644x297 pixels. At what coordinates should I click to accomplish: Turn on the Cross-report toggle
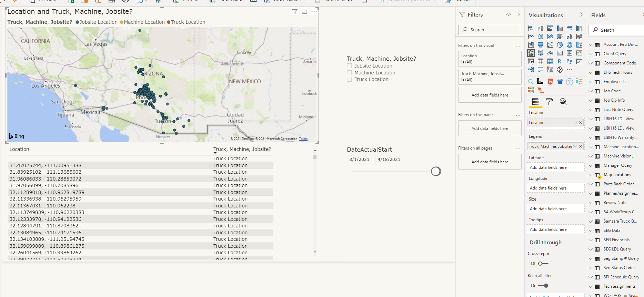[x=543, y=264]
